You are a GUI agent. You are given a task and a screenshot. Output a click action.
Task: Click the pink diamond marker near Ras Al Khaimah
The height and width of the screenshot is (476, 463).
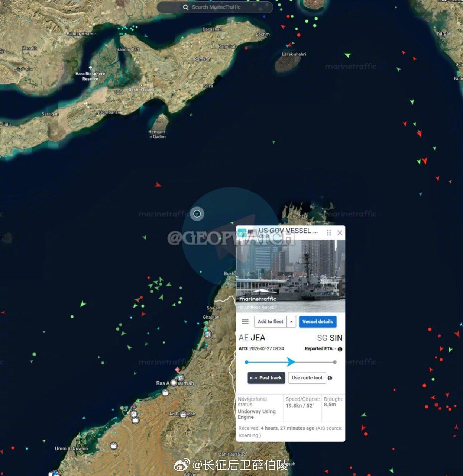(177, 370)
